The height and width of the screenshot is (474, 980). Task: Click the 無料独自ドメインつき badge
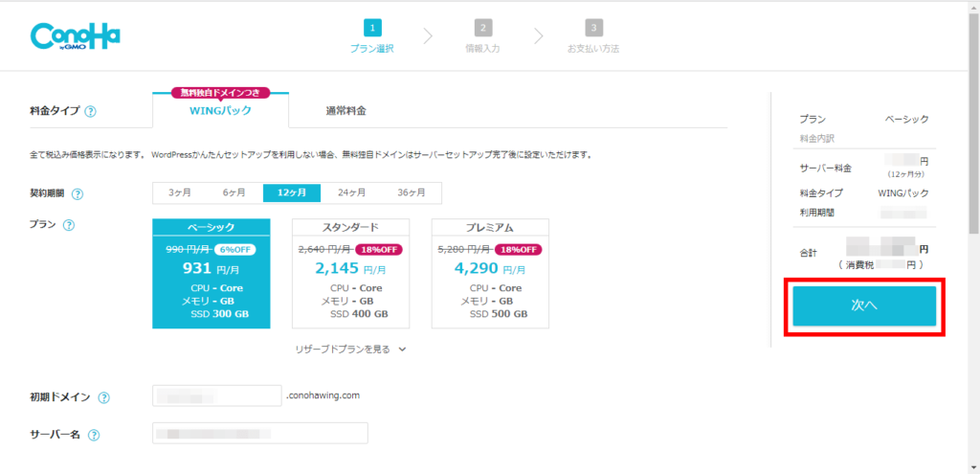coord(221,93)
